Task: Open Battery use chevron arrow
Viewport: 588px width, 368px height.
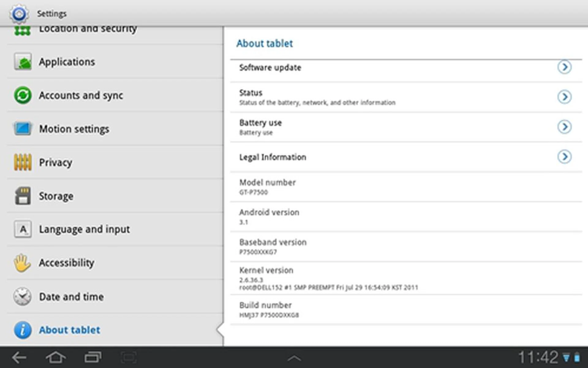Action: coord(564,127)
